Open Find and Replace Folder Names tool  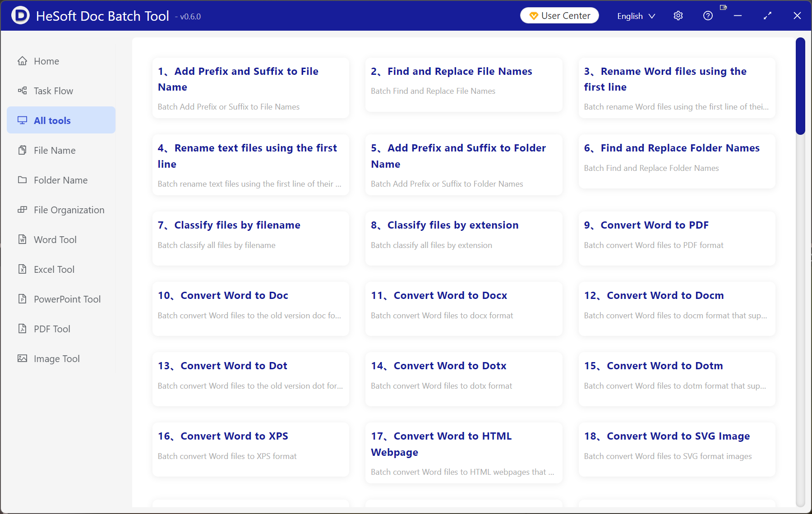click(x=677, y=161)
